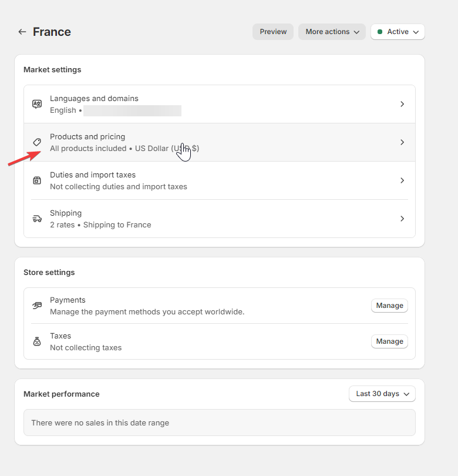Open the Active status dropdown
This screenshot has width=458, height=476.
click(x=398, y=32)
